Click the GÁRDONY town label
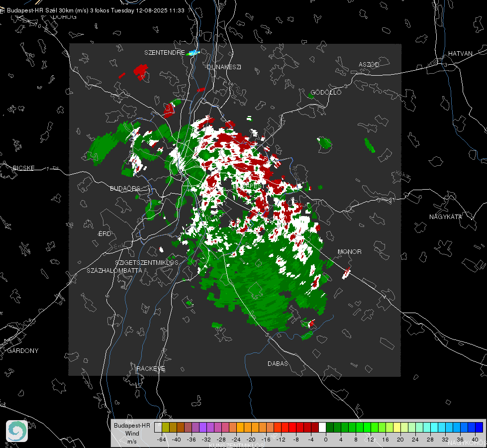Image resolution: width=487 pixels, height=448 pixels. click(x=23, y=351)
